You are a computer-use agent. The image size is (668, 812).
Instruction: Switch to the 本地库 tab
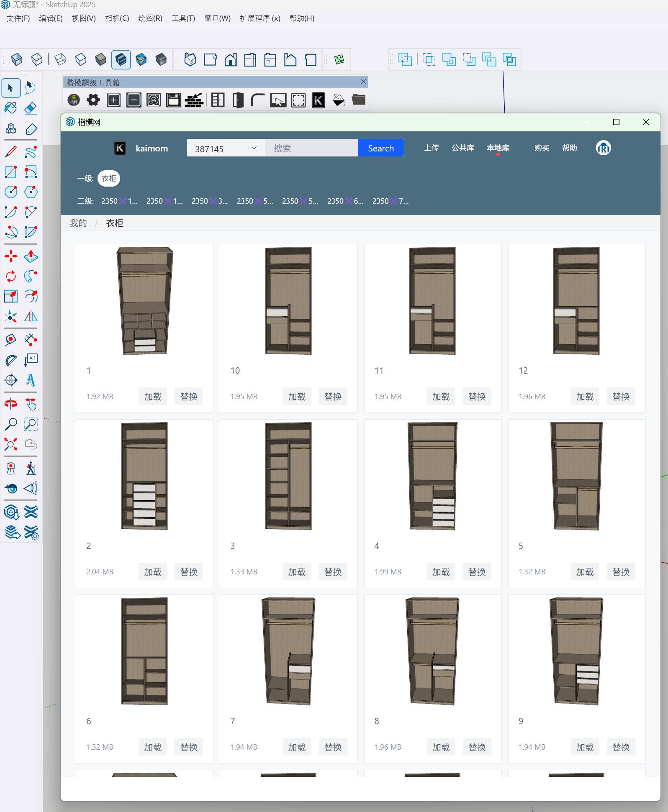[498, 148]
